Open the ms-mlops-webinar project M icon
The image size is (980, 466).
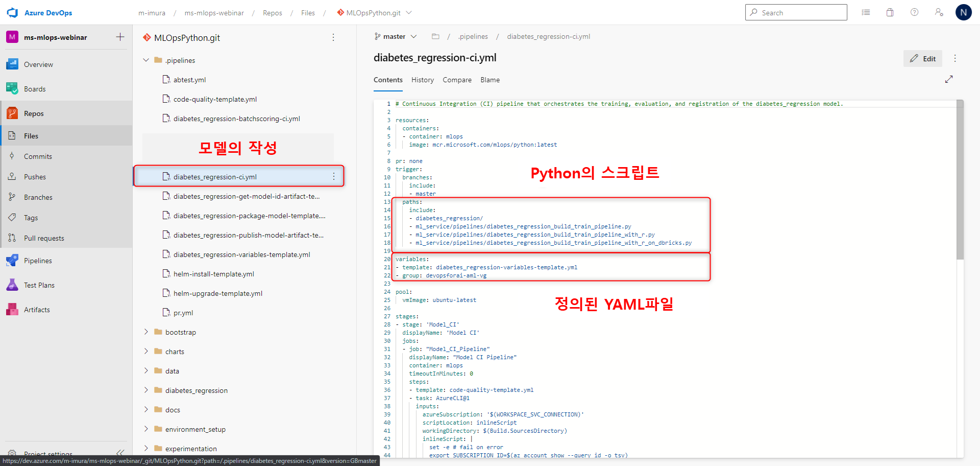point(12,37)
